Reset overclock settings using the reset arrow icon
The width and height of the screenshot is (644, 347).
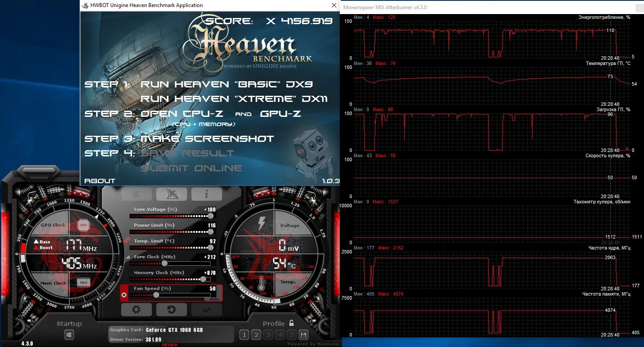pyautogui.click(x=171, y=309)
